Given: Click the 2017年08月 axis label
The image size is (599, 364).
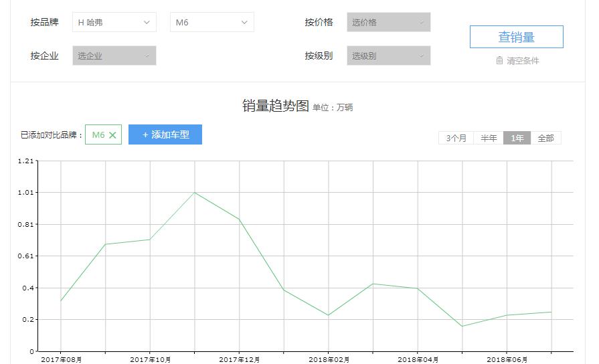Looking at the screenshot, I should coord(61,359).
